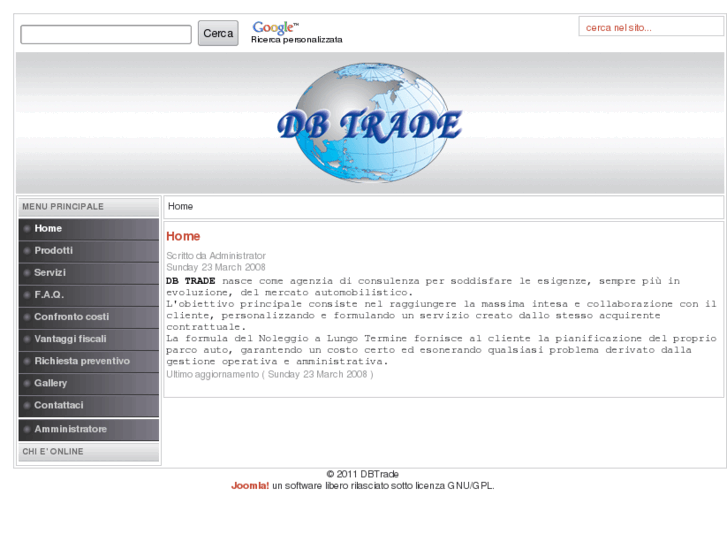
Task: Click the '© 2011 DBTrade' footer text
Action: point(363,474)
